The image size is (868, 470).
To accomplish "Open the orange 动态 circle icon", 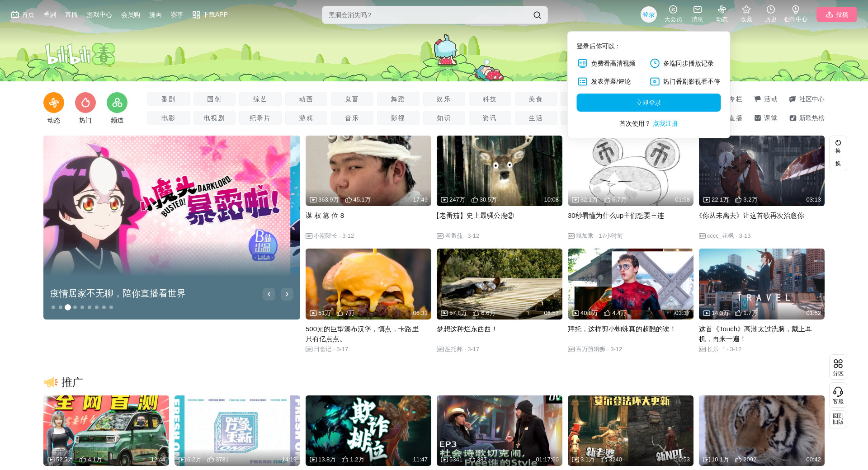I will point(54,103).
